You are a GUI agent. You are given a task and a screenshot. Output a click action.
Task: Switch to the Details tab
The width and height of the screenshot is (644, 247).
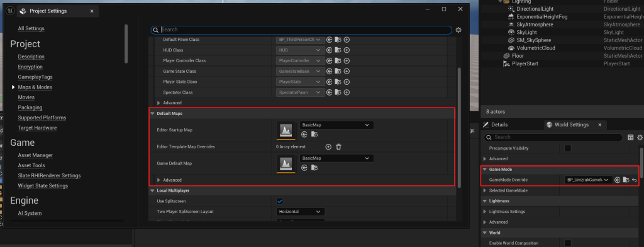[x=496, y=124]
